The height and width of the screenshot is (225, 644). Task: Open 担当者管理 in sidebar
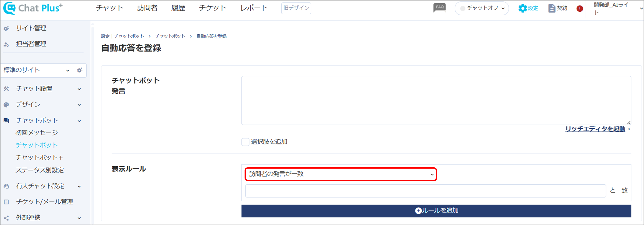(31, 44)
